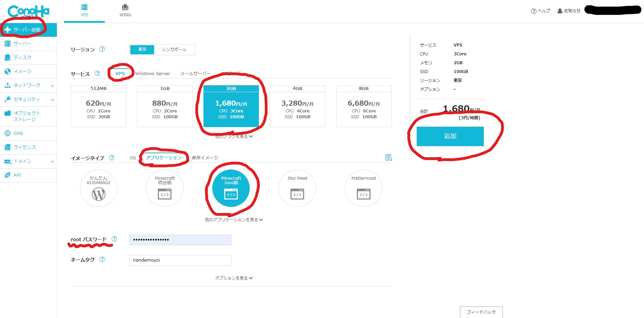Click the ネットワーク network icon

(x=7, y=85)
